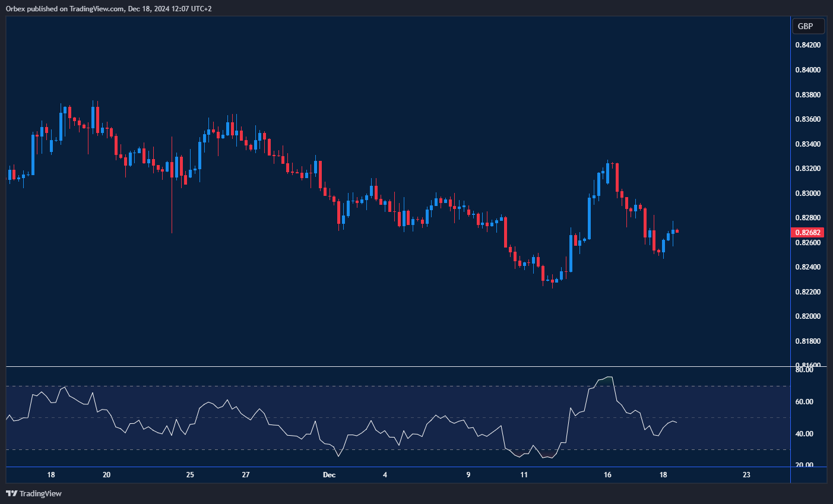833x504 pixels.
Task: Click the 25 date label on the time axis
Action: (190, 475)
